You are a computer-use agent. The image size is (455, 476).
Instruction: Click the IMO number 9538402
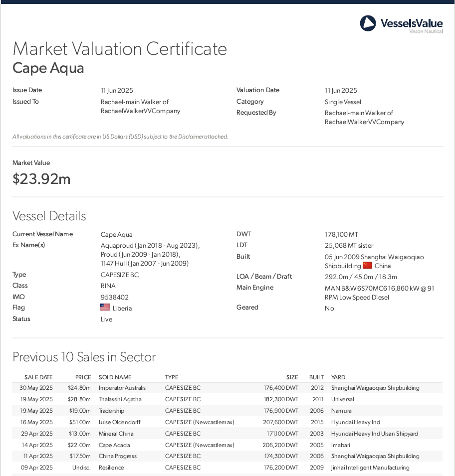tap(115, 297)
